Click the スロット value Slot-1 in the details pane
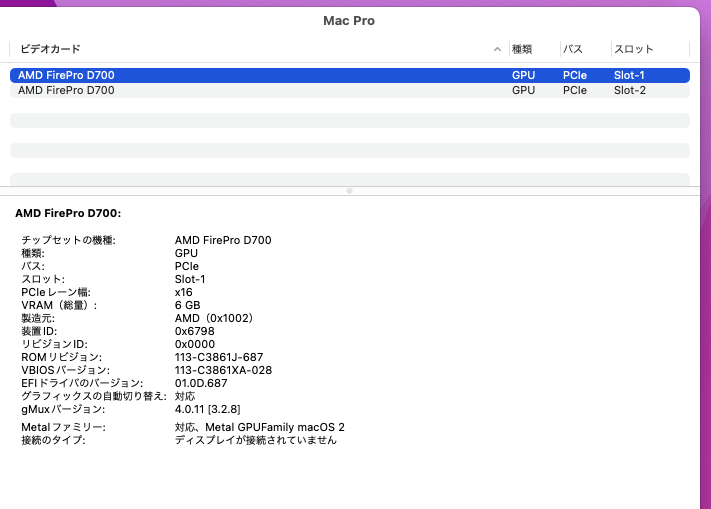 point(190,279)
